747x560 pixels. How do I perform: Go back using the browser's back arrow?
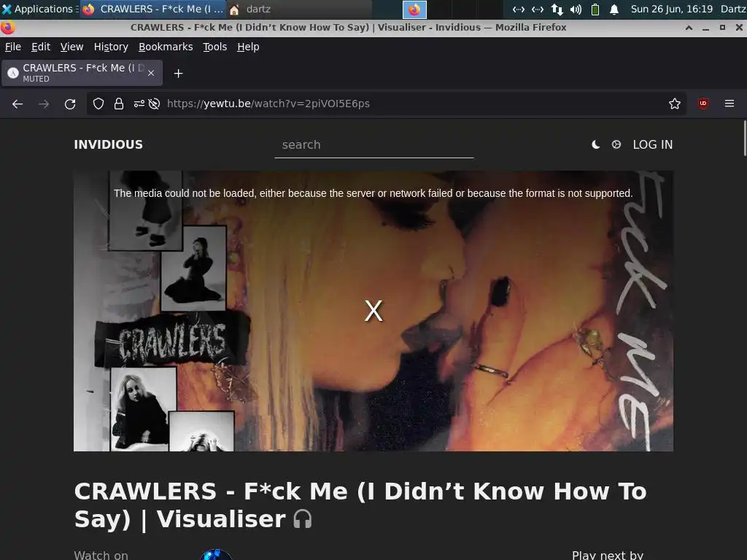coord(18,104)
